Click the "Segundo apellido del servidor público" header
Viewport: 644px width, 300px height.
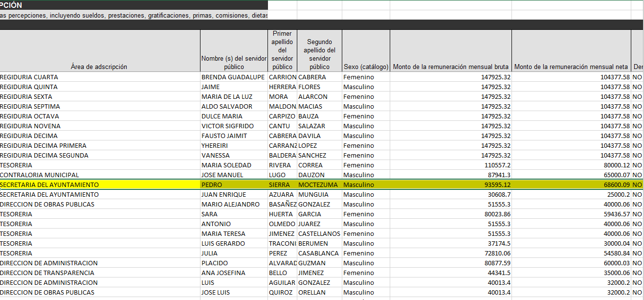click(x=319, y=54)
